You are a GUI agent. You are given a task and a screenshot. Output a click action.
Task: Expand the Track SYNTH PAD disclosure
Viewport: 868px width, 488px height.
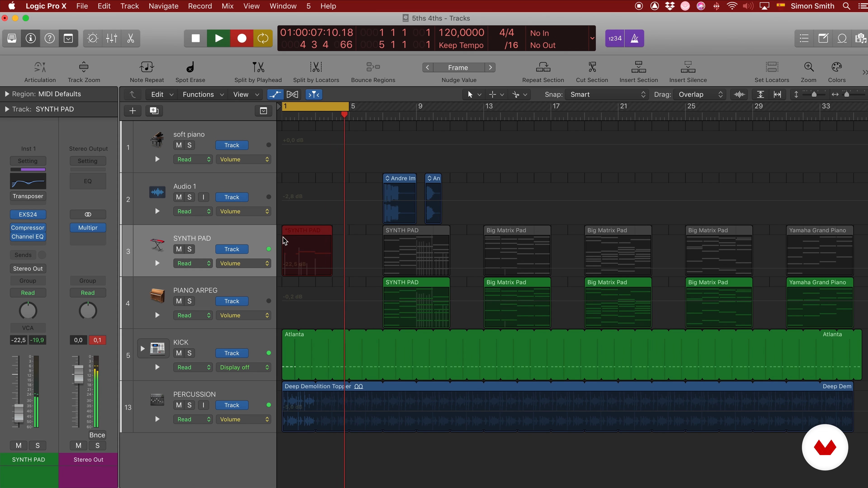pos(7,109)
